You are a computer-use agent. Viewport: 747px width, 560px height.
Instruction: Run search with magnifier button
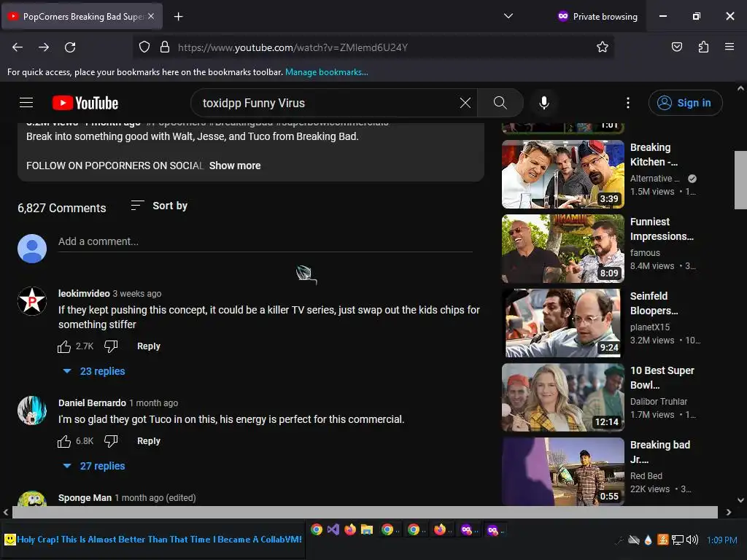tap(500, 103)
